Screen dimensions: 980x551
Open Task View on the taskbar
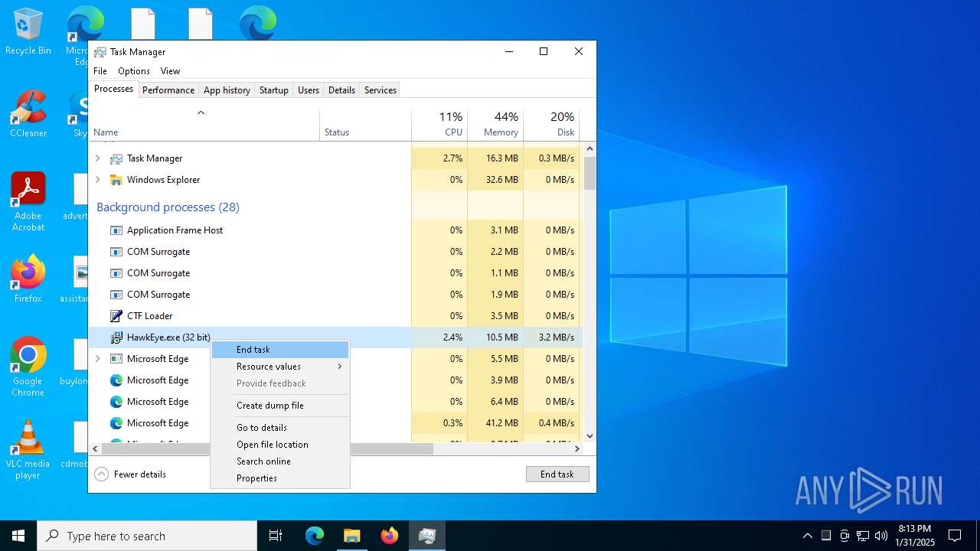click(x=276, y=536)
